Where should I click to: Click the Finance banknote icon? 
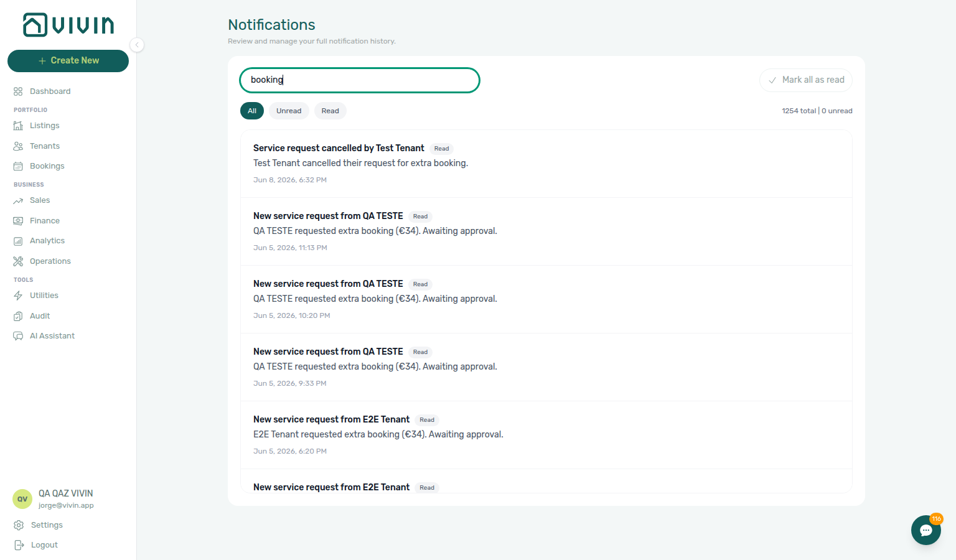point(18,221)
